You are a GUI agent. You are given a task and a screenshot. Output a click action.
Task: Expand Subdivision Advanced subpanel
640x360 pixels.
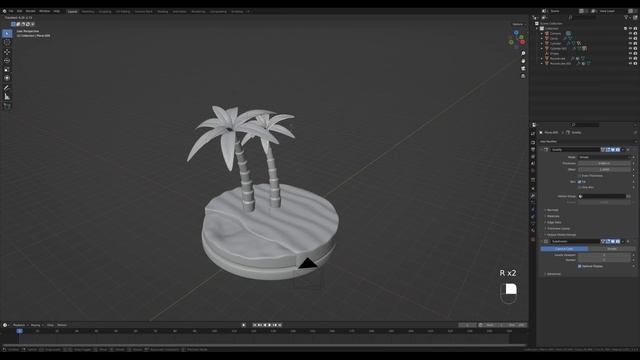[553, 274]
